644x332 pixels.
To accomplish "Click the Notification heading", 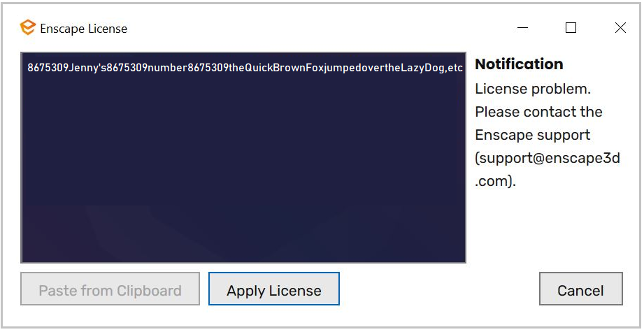I will tap(519, 64).
